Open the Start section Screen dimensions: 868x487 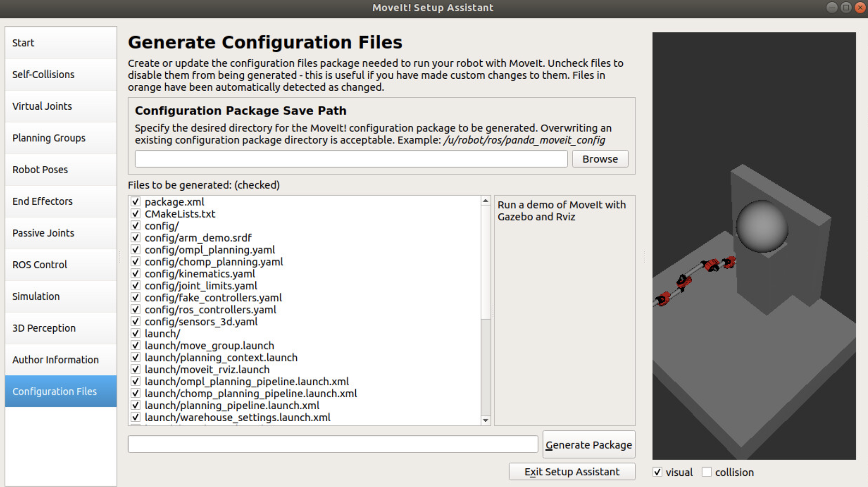pyautogui.click(x=60, y=43)
